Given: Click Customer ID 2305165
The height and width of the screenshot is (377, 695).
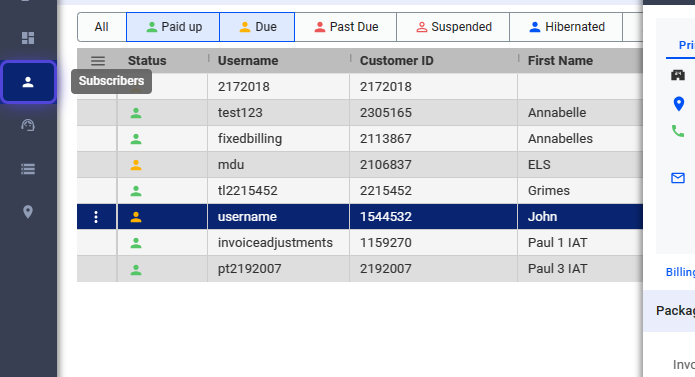Looking at the screenshot, I should point(386,113).
